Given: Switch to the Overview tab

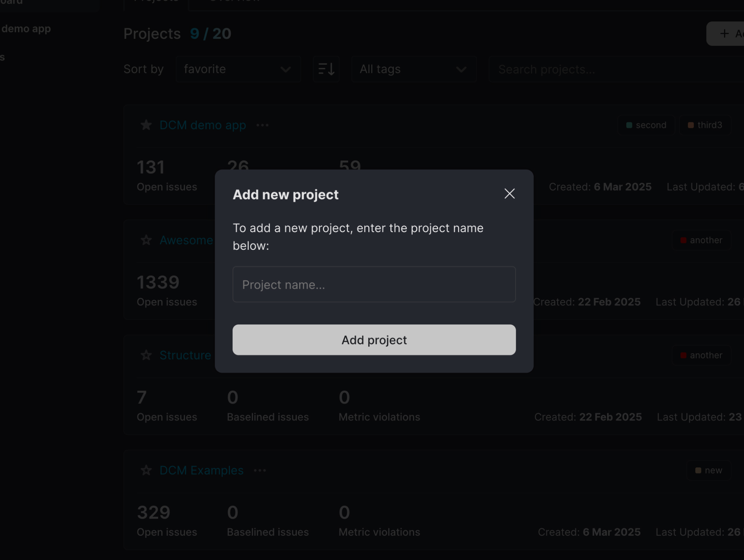Looking at the screenshot, I should 234,2.
